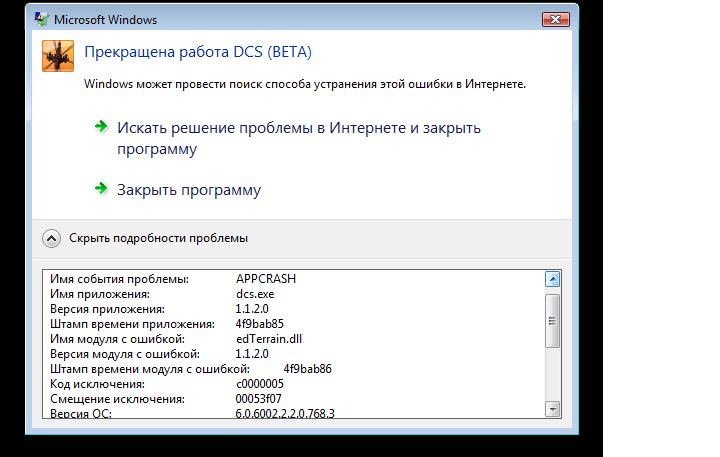Click 'Скрыть подробности проблемы' label
Viewport: 720px width, 457px height.
coord(158,238)
